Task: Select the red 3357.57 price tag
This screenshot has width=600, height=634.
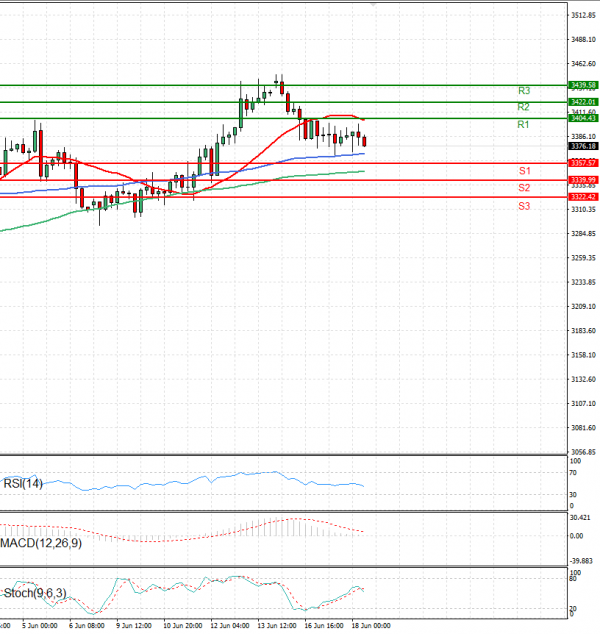Action: (x=583, y=163)
